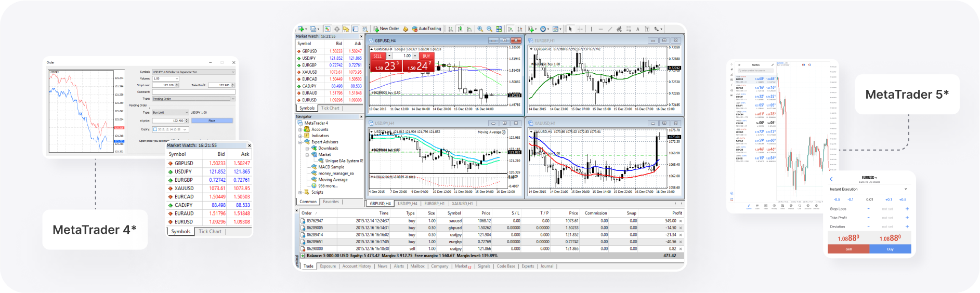Expand the Indicators node in Navigator

pos(300,136)
